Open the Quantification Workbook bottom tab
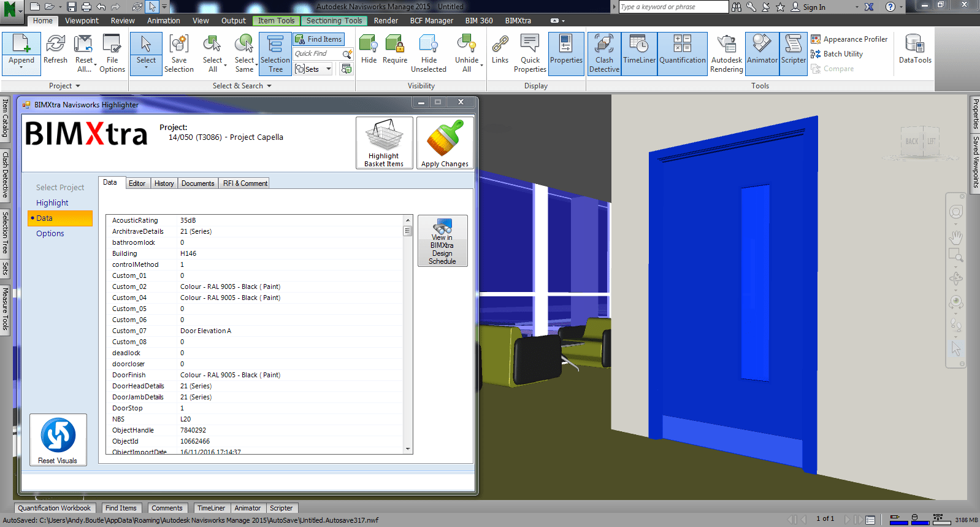This screenshot has height=527, width=980. [x=54, y=508]
